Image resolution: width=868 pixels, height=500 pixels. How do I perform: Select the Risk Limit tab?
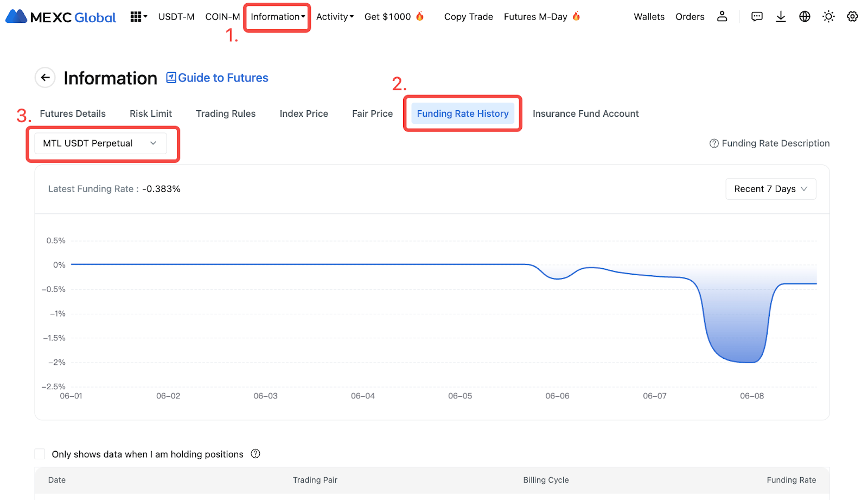[x=151, y=113]
